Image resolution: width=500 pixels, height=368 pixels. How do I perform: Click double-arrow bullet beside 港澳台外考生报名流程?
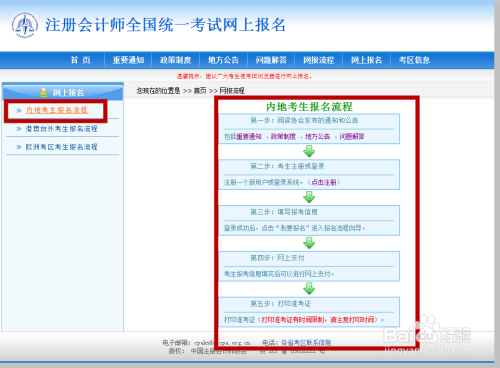click(19, 129)
